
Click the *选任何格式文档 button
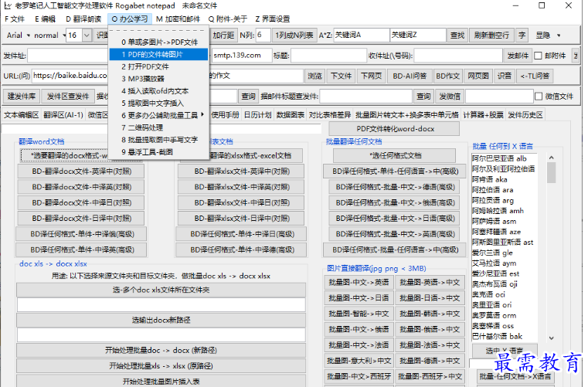(x=395, y=155)
